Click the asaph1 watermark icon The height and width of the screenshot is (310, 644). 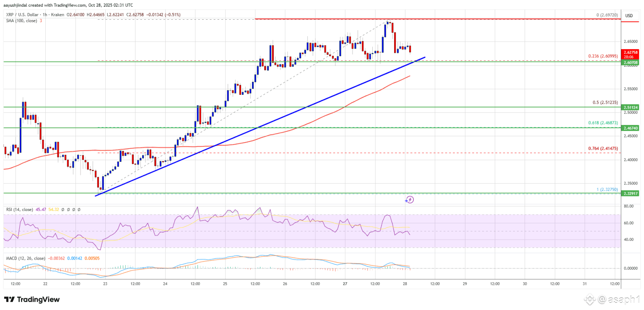pyautogui.click(x=591, y=300)
